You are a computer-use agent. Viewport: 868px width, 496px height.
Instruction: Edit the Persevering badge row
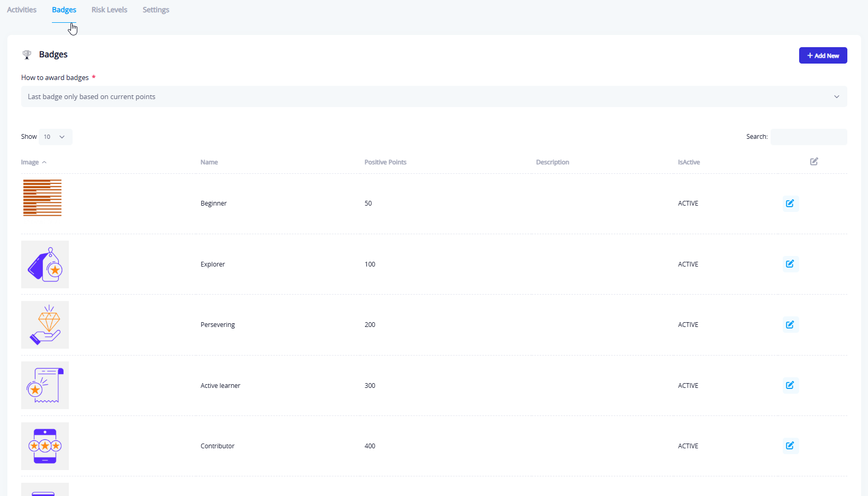click(x=790, y=325)
